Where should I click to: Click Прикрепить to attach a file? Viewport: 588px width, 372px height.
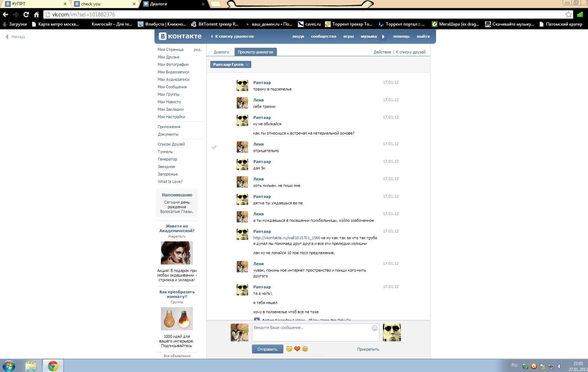pyautogui.click(x=368, y=349)
